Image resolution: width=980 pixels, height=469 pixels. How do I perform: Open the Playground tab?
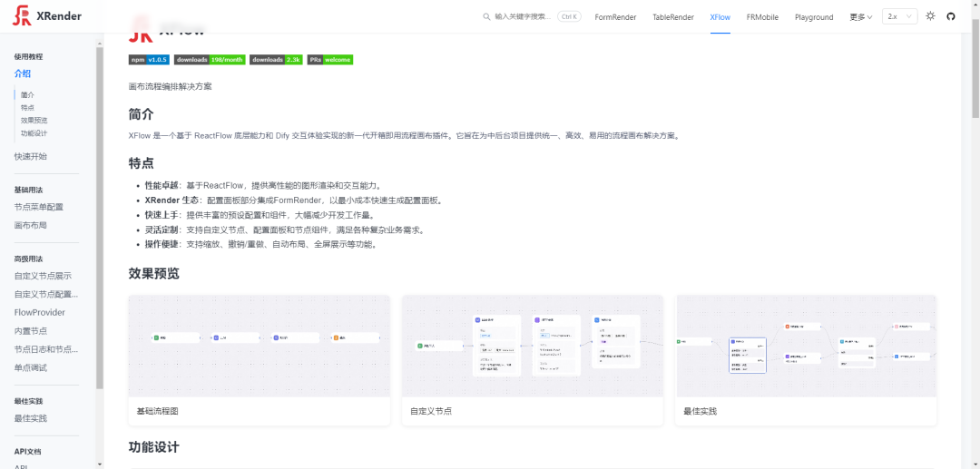tap(814, 17)
